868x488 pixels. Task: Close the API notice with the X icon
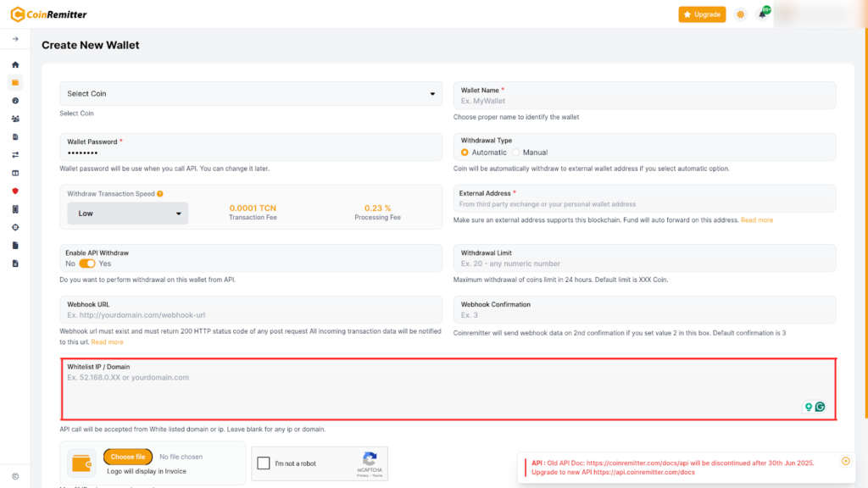coord(845,461)
